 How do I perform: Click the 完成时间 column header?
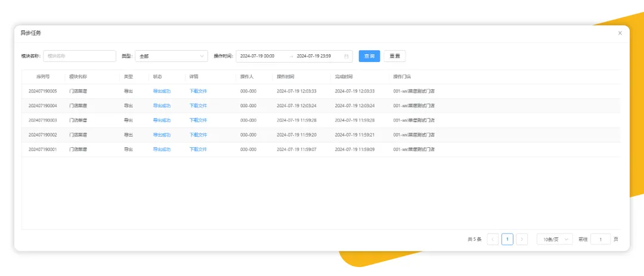click(344, 77)
